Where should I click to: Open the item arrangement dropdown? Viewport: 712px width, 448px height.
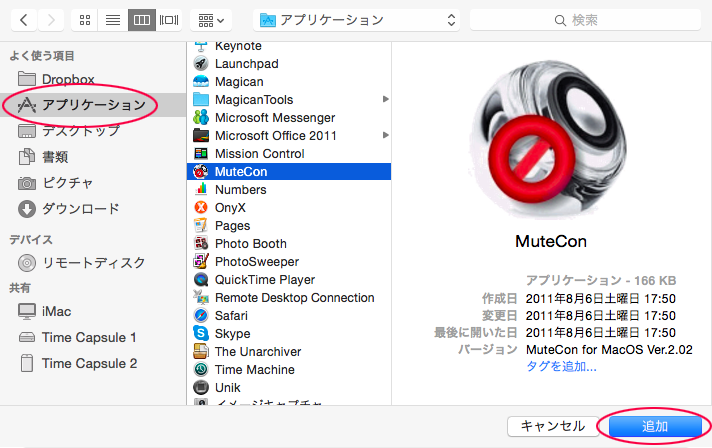click(x=211, y=20)
